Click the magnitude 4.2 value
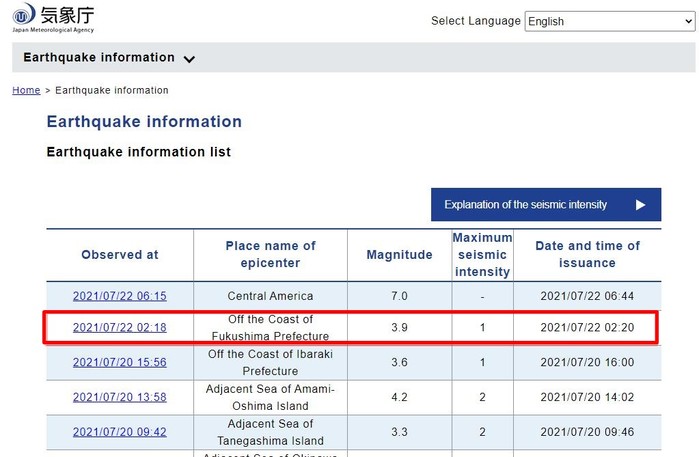Screen dimensions: 699x457 399,397
